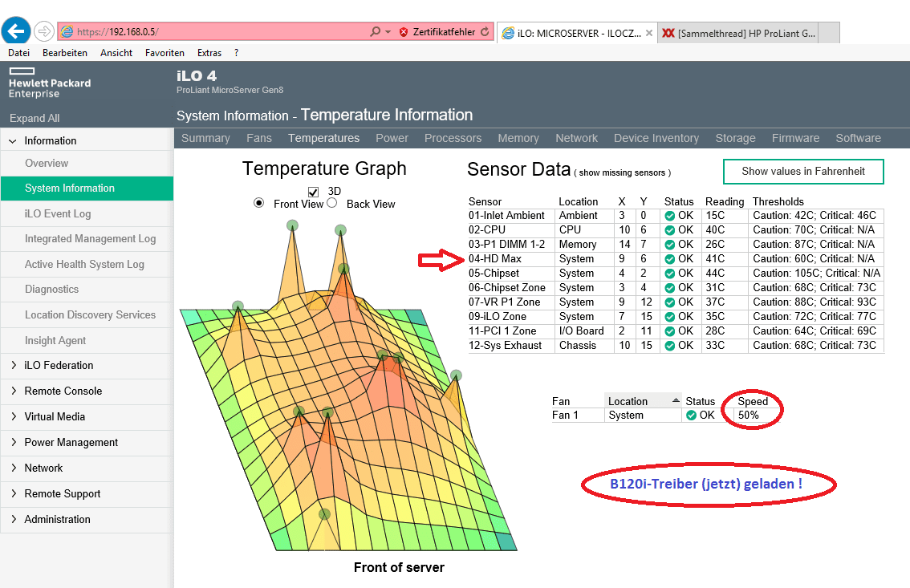This screenshot has height=588, width=910.
Task: Expand the Remote Support section
Action: point(14,493)
